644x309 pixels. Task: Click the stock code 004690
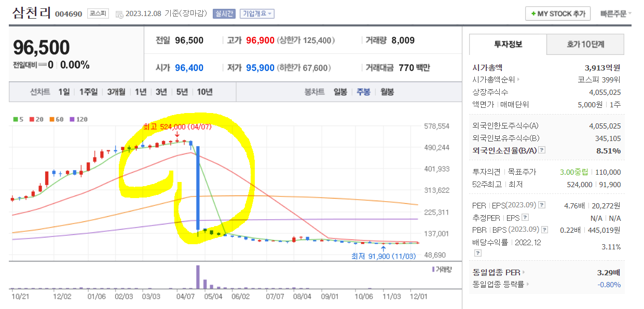tap(68, 14)
